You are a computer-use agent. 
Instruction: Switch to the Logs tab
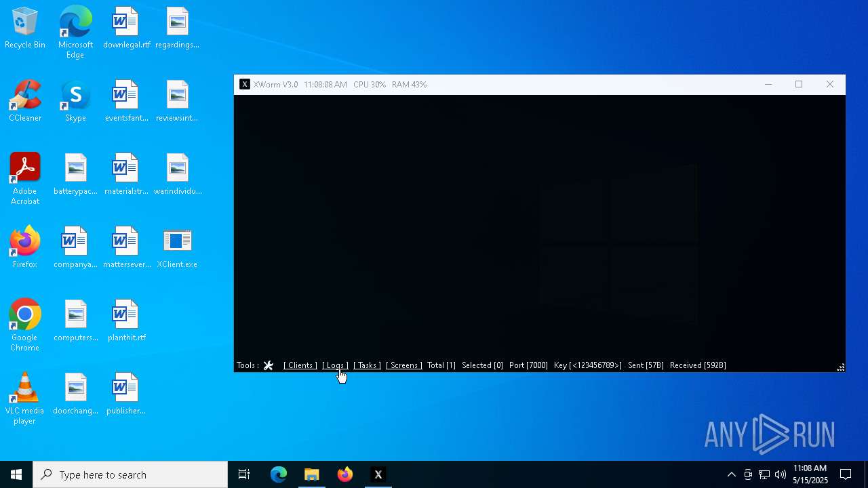pos(335,365)
